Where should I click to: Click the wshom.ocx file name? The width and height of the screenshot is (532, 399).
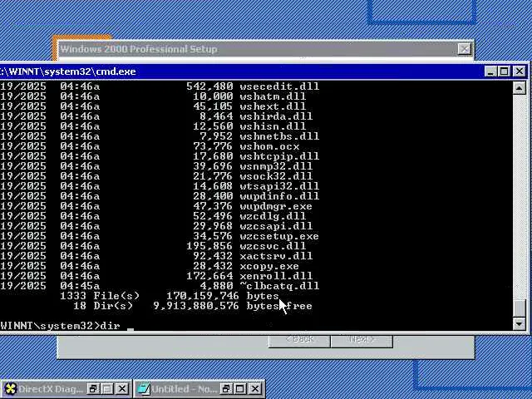(x=269, y=146)
